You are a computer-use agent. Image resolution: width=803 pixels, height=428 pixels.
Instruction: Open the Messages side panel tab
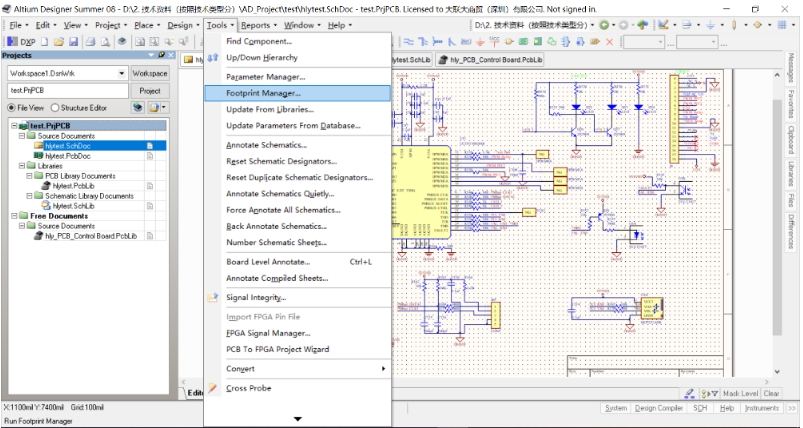point(791,68)
